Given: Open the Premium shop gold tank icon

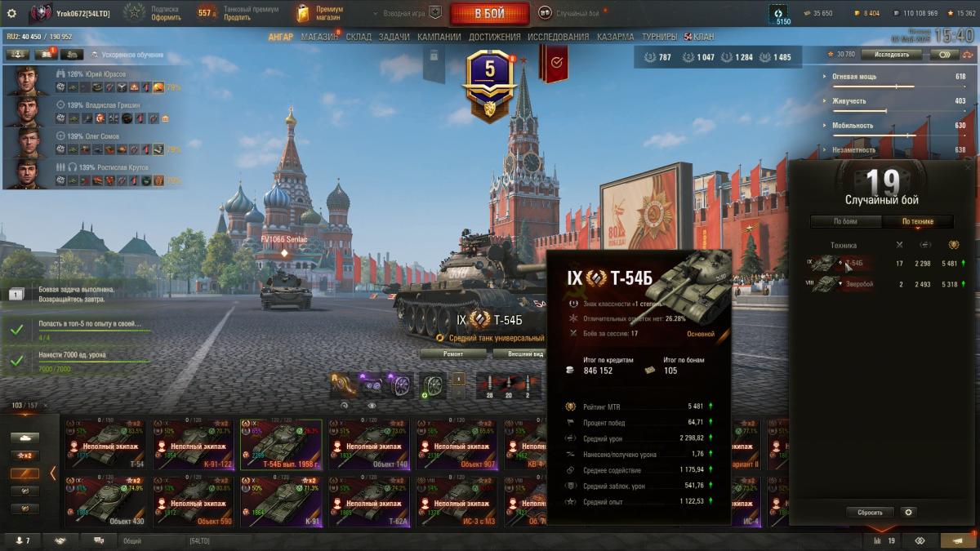Looking at the screenshot, I should (303, 13).
